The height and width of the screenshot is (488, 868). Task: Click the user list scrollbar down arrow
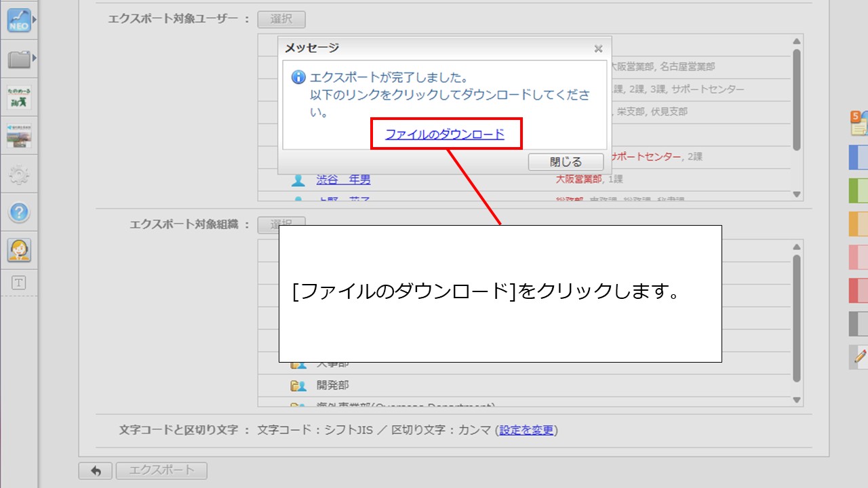click(x=797, y=195)
